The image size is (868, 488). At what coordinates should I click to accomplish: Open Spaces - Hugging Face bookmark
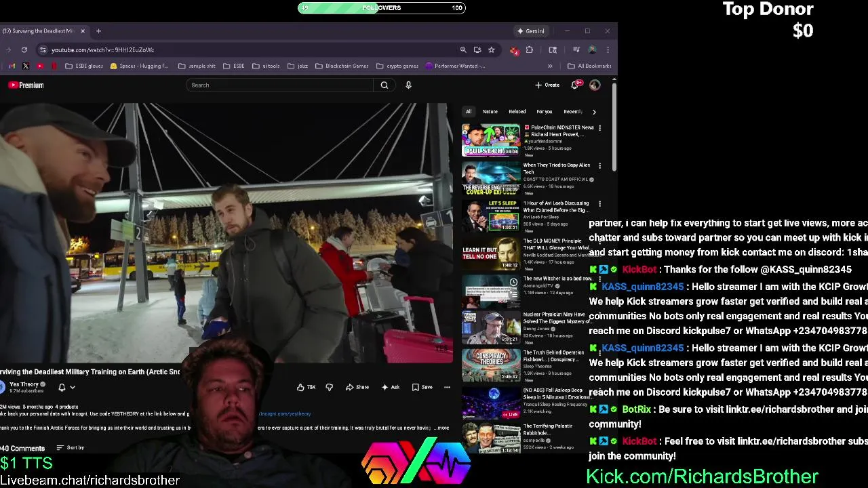click(x=138, y=66)
